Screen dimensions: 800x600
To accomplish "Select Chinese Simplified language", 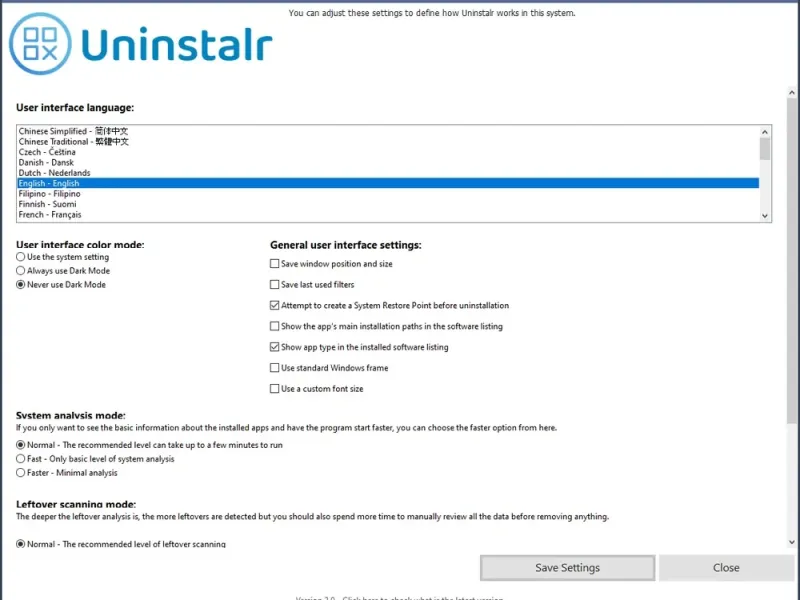I will click(x=388, y=131).
